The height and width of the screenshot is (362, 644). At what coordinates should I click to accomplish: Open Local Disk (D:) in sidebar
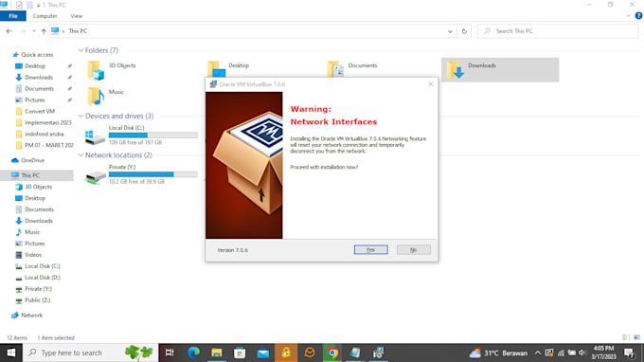[43, 278]
